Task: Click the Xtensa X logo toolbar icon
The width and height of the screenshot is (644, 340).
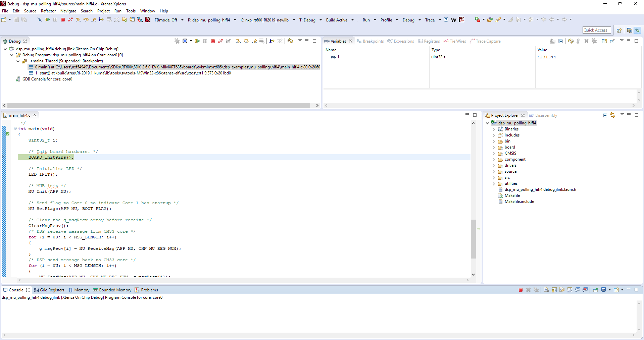Action: coord(148,20)
